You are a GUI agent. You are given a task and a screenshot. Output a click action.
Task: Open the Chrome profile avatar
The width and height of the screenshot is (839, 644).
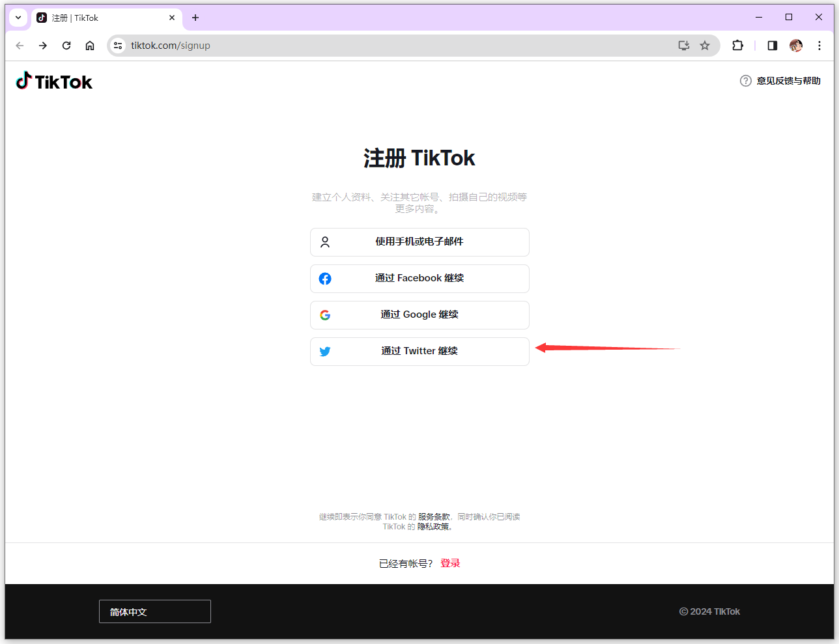coord(796,46)
